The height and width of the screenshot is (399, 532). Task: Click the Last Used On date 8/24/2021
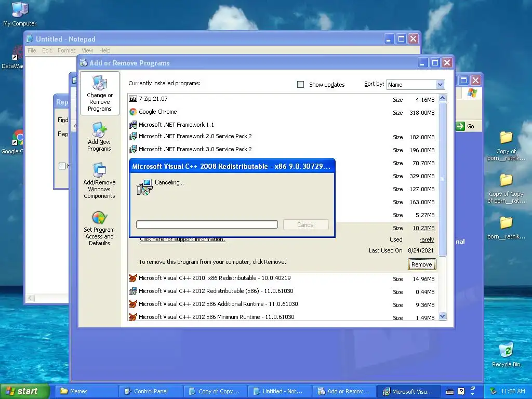[x=421, y=250]
